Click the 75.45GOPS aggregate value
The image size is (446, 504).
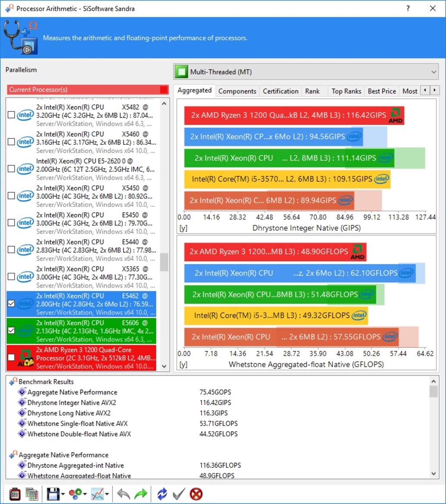215,392
